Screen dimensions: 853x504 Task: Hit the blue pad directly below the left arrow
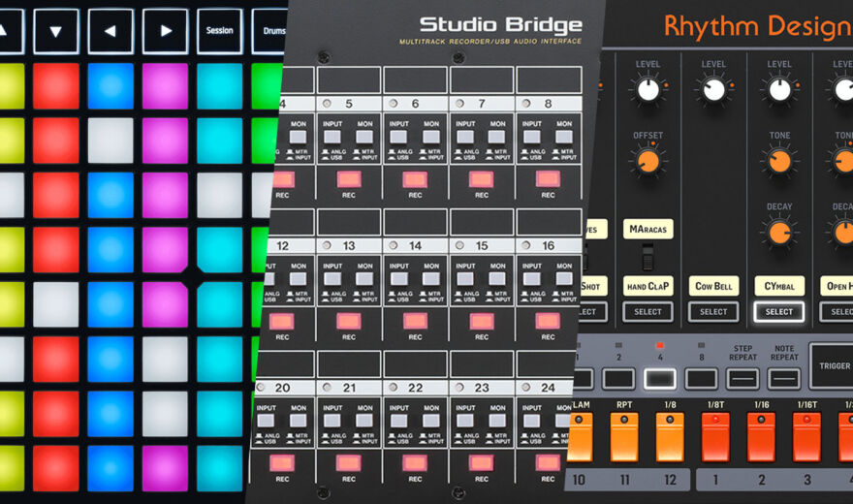tap(111, 86)
